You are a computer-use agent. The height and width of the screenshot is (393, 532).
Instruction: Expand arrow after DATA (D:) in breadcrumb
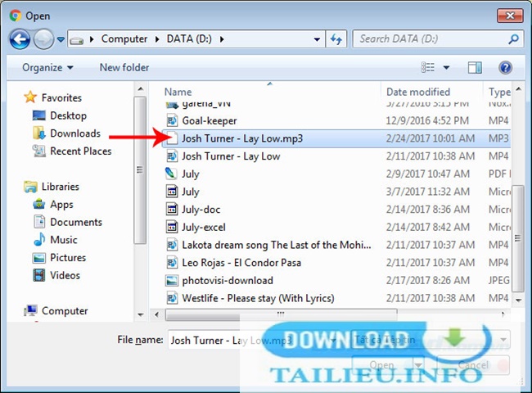(222, 39)
